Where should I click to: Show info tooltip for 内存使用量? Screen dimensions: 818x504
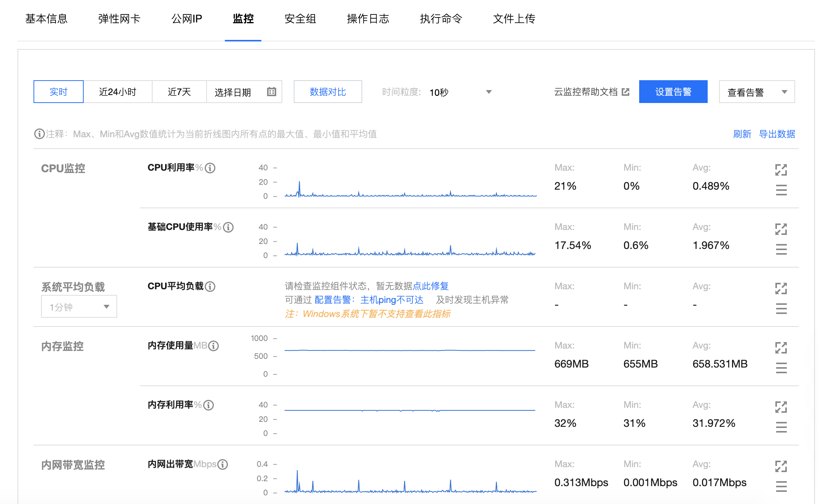[x=213, y=346]
